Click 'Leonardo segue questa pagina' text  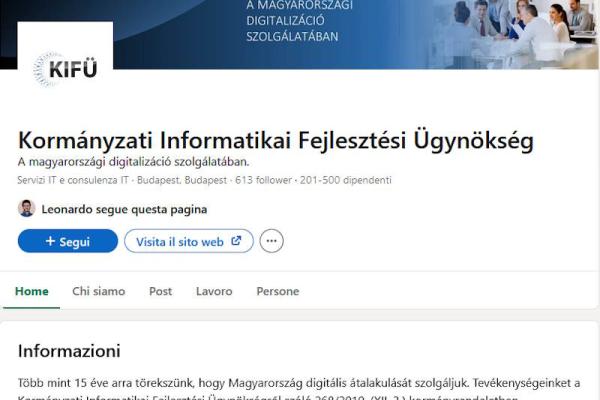(x=124, y=209)
